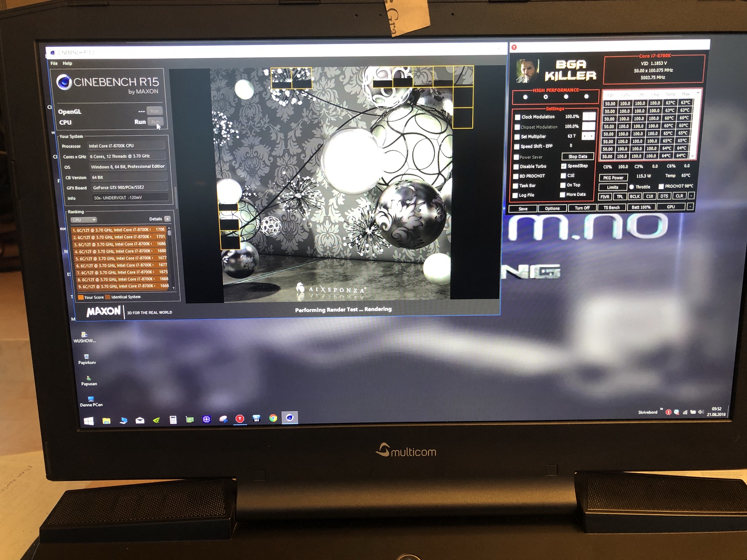Open the Windows Start menu
The width and height of the screenshot is (747, 560).
(89, 421)
